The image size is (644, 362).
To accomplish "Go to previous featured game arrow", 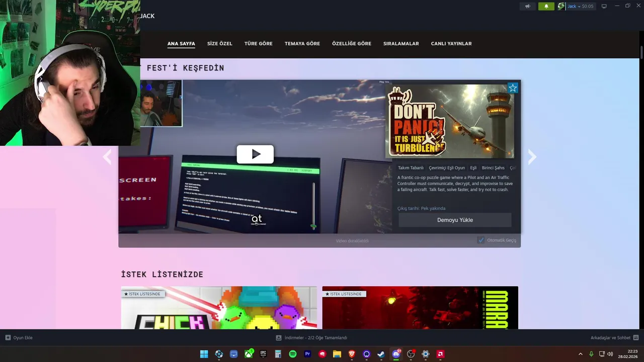I will [x=107, y=157].
